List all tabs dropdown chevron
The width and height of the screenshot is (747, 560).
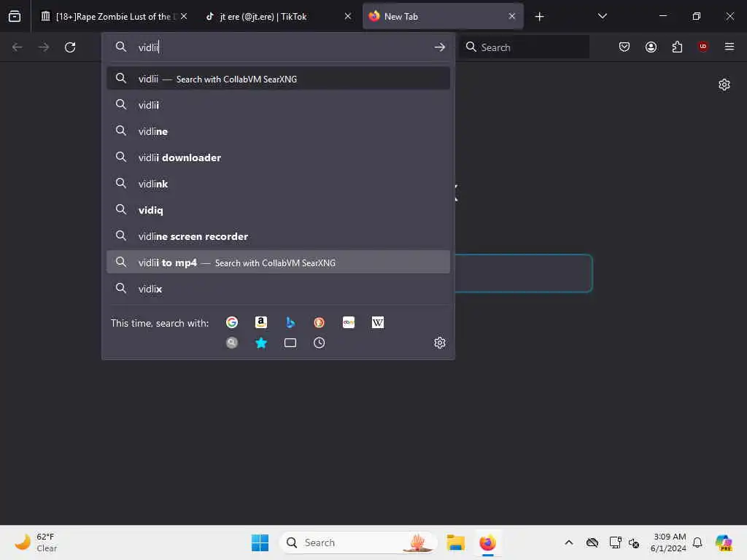pos(602,16)
